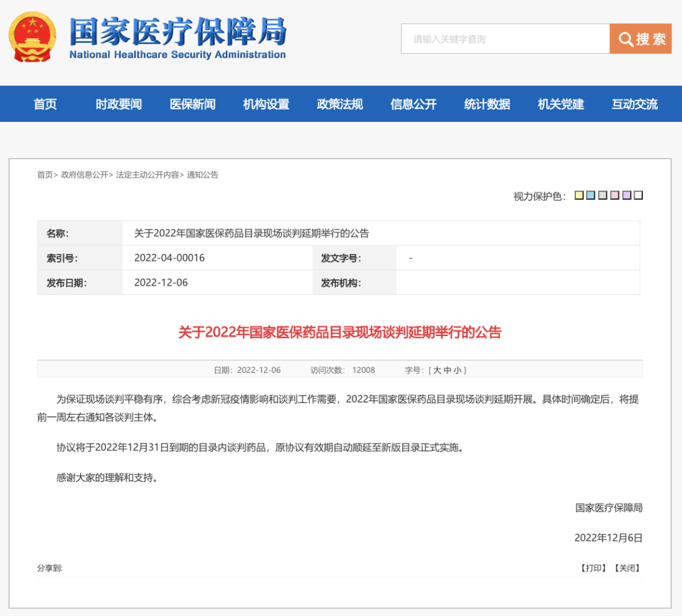Set font size to 小 (small)
The image size is (682, 616).
pos(458,370)
